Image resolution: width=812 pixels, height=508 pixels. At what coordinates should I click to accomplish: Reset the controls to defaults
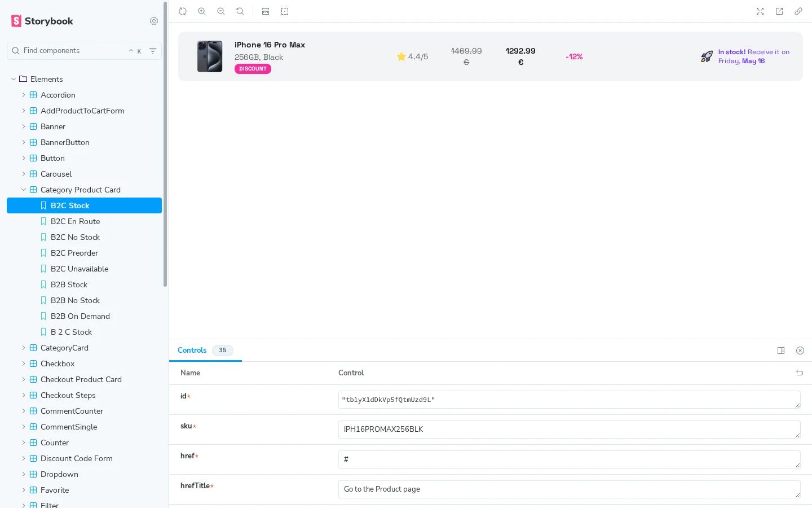click(800, 373)
